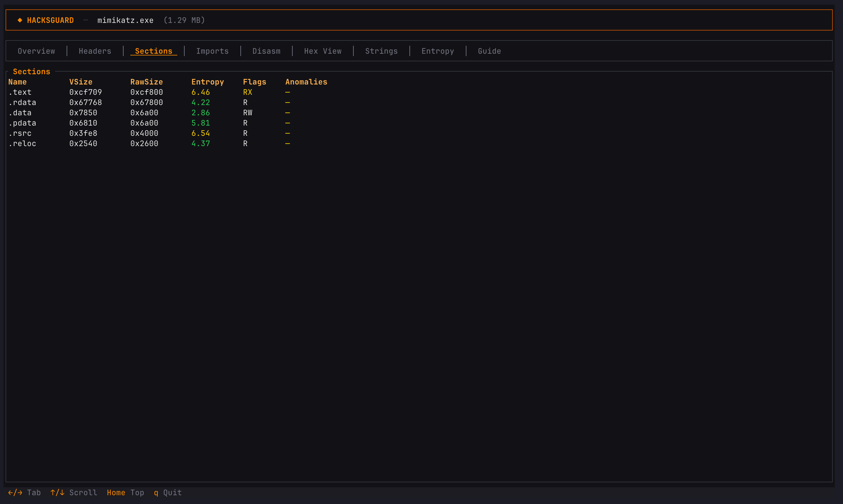
Task: Click the R flag in the .pdata row
Action: (x=245, y=123)
